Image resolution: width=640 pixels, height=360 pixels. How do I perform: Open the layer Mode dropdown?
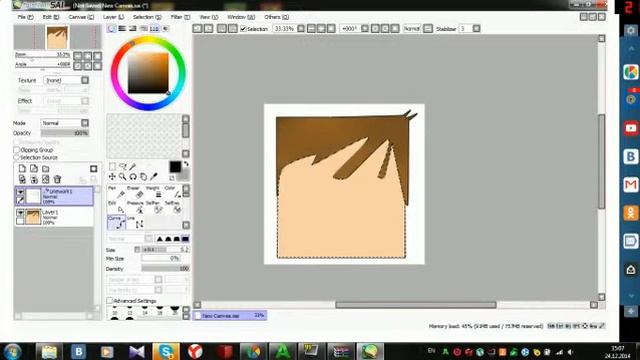point(85,123)
